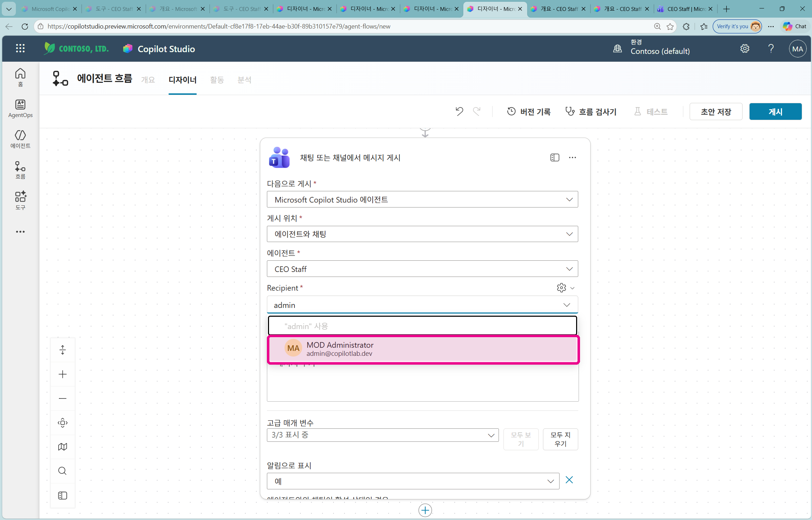Open the Teams action card more menu
The width and height of the screenshot is (812, 520).
pyautogui.click(x=572, y=157)
